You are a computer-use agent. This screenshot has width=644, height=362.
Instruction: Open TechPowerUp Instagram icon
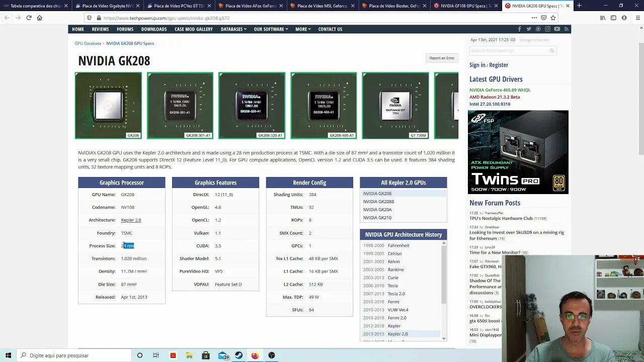pos(547,29)
